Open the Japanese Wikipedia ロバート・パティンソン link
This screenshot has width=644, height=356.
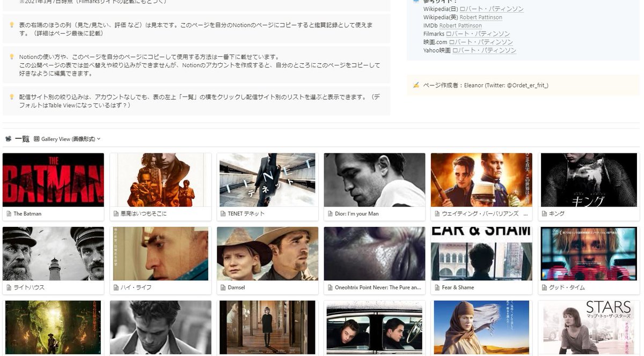491,9
